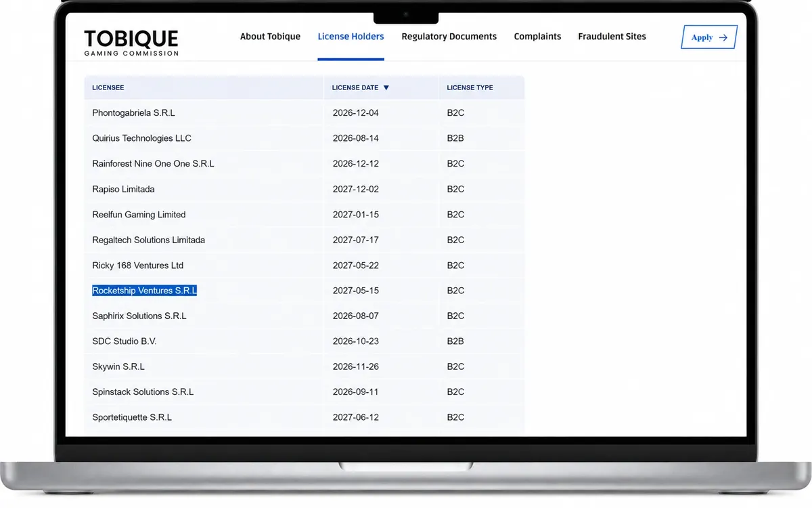Click license date 2026-09-11
This screenshot has height=508, width=812.
tap(356, 392)
